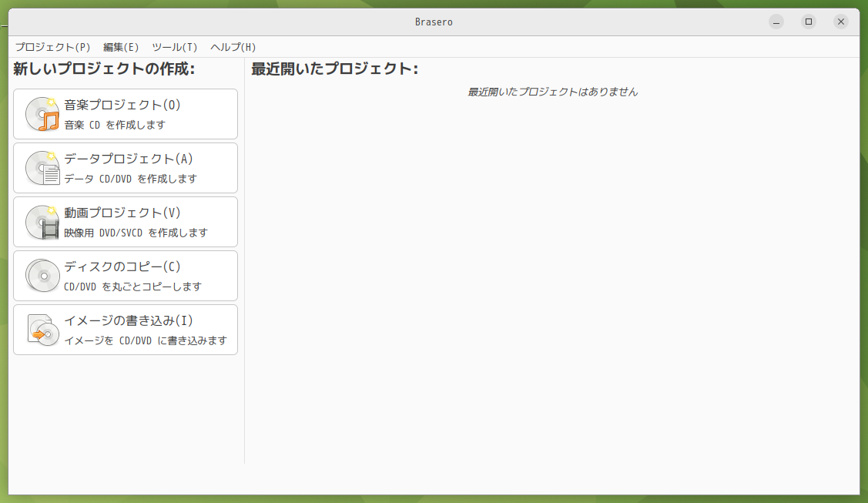
Task: Open the 編集(E) menu
Action: pos(121,47)
